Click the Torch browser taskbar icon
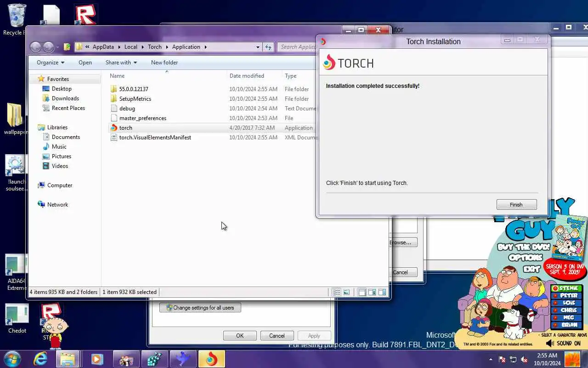Viewport: 588px width, 368px height. pyautogui.click(x=211, y=359)
